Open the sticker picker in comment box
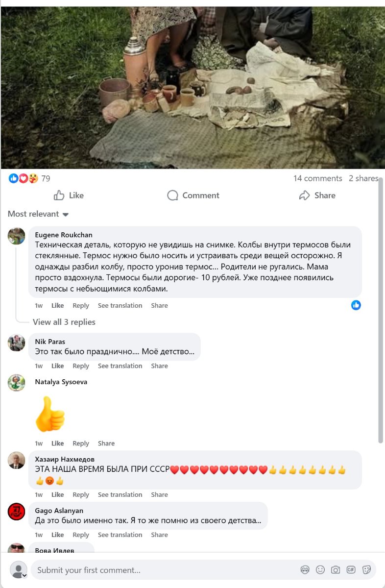Screen dimensions: 385x588 366,570
